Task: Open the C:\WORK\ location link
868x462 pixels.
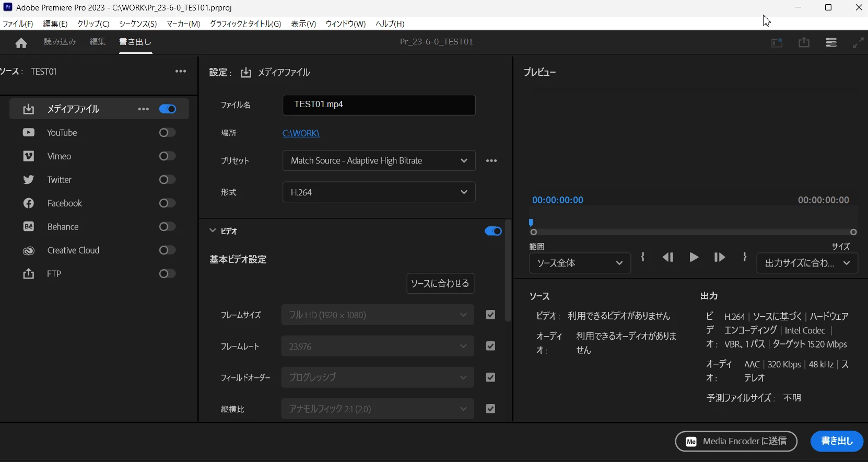Action: [x=301, y=133]
